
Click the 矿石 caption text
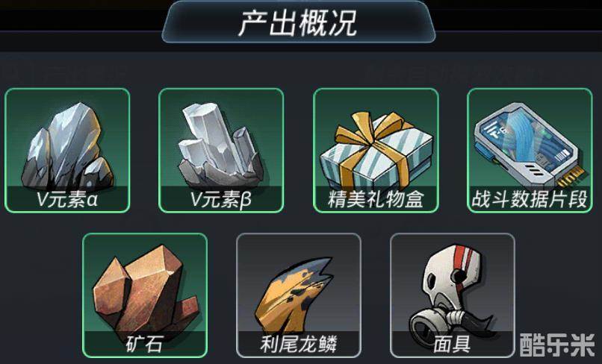[x=144, y=345]
